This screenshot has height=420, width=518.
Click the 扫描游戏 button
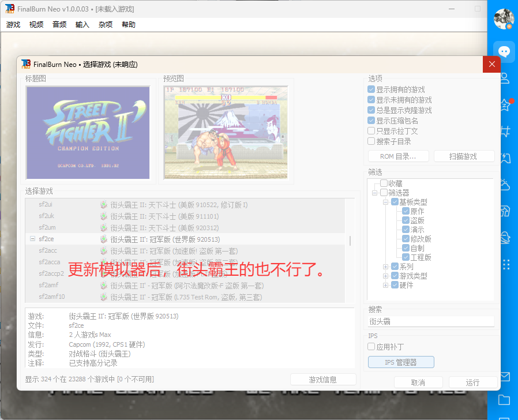click(464, 156)
